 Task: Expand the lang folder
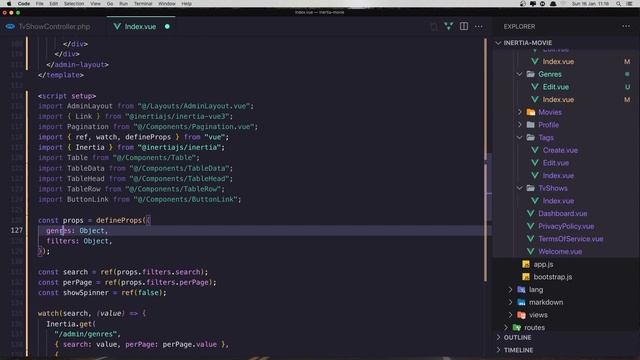[x=510, y=289]
